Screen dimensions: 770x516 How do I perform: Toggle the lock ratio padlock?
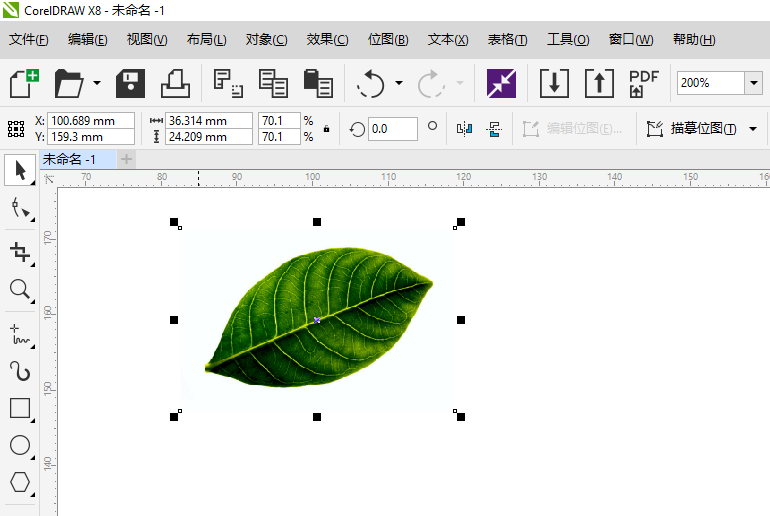click(326, 129)
